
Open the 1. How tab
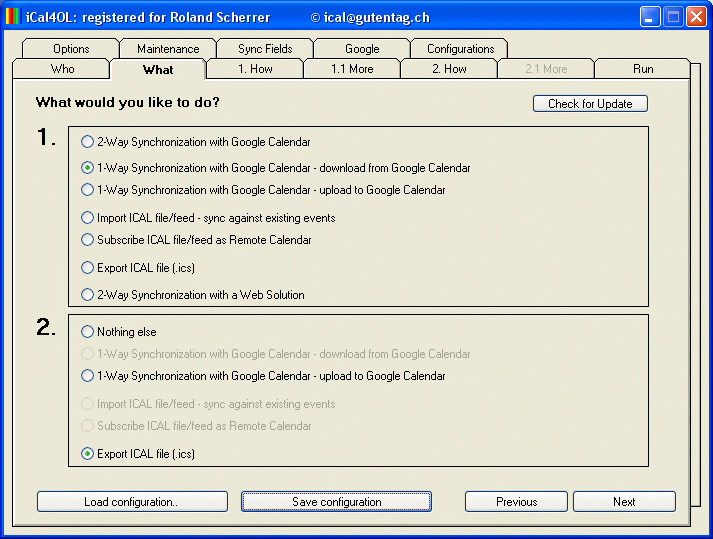[255, 69]
